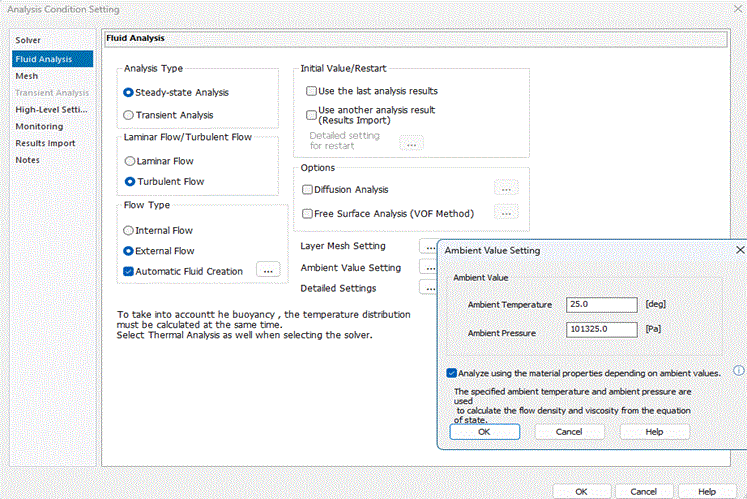Open Automatic Fluid Creation ellipsis settings

click(267, 270)
